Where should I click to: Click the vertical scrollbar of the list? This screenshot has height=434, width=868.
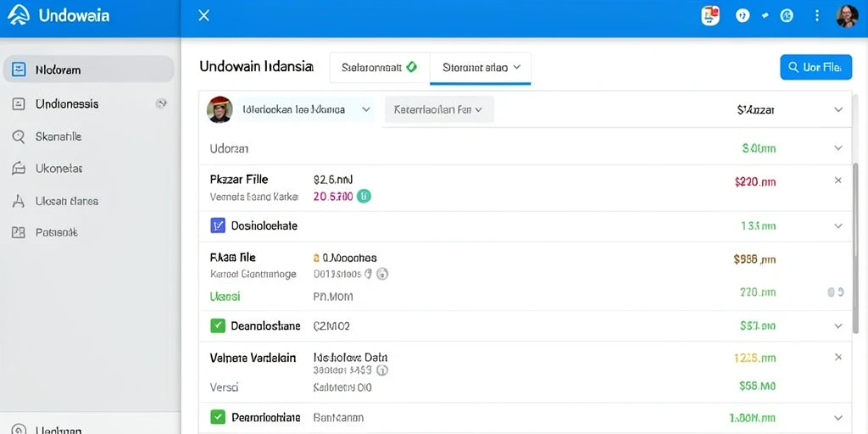click(x=856, y=249)
